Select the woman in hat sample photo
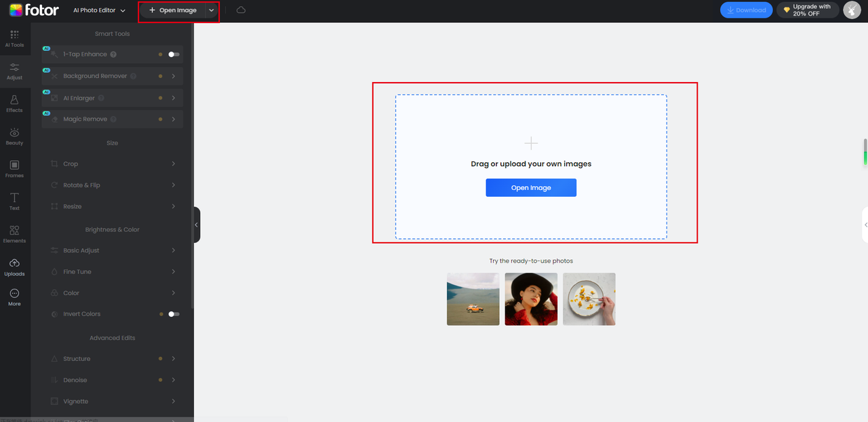 (531, 299)
